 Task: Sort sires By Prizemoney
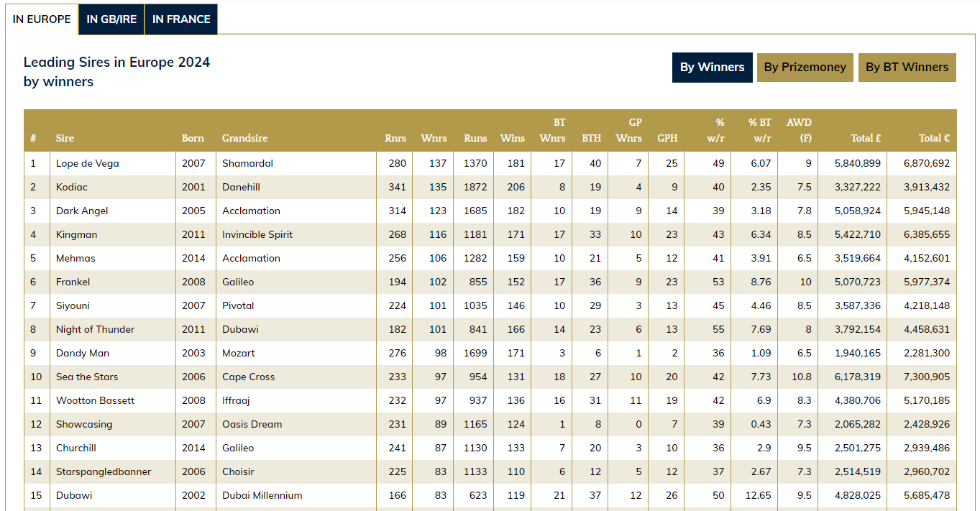[x=805, y=67]
